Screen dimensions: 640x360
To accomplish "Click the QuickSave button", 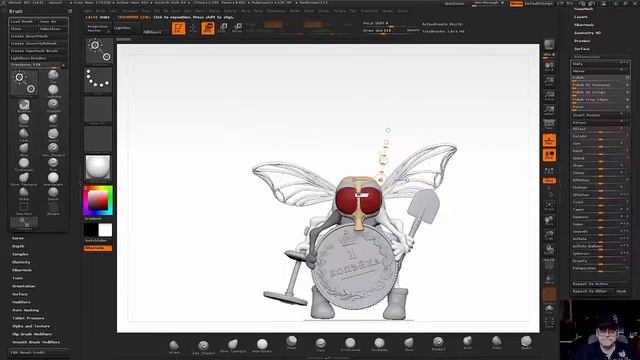I will point(454,3).
